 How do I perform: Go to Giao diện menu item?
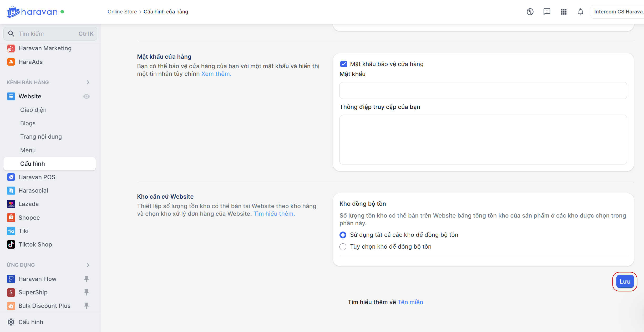tap(33, 110)
